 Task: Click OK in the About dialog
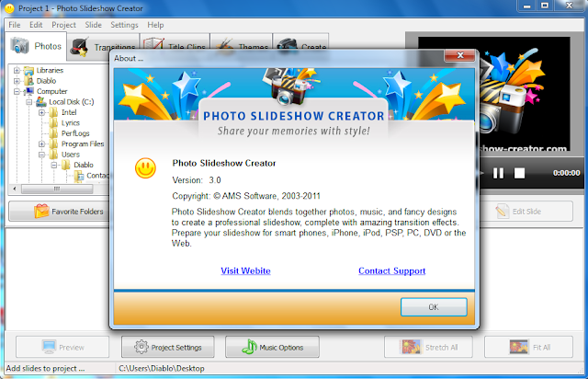(434, 307)
